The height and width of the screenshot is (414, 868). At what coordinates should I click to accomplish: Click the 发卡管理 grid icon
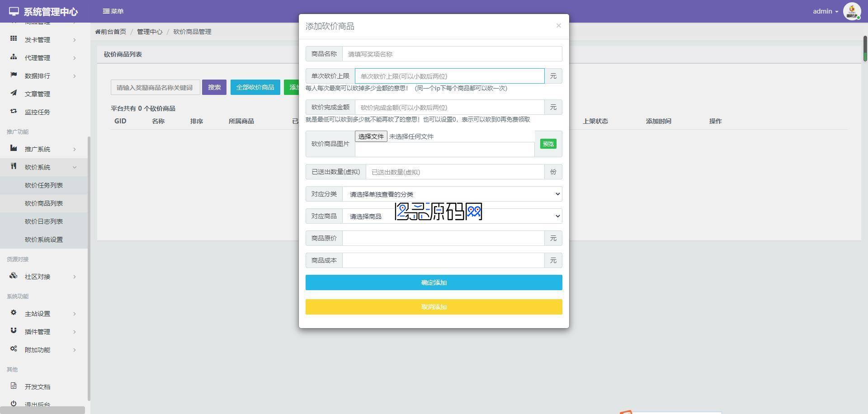point(14,39)
